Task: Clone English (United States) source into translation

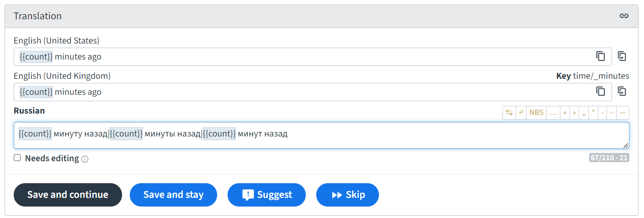Action: 622,56
